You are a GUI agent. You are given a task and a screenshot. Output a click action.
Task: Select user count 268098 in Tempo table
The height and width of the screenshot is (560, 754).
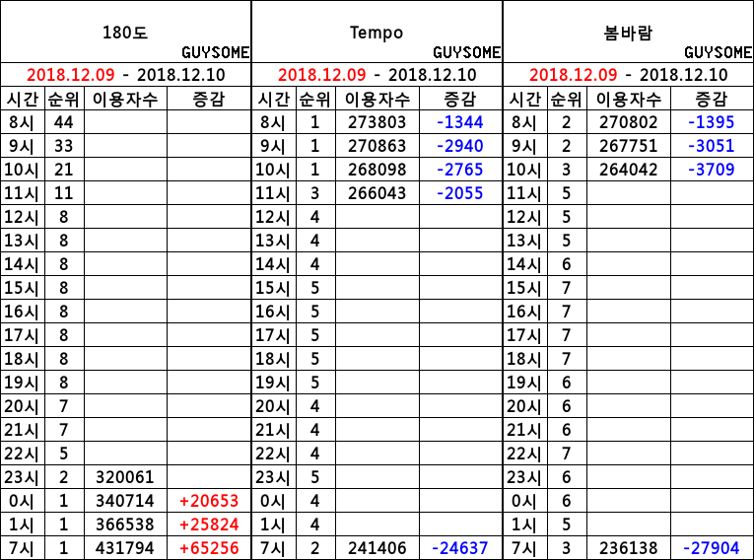point(377,170)
